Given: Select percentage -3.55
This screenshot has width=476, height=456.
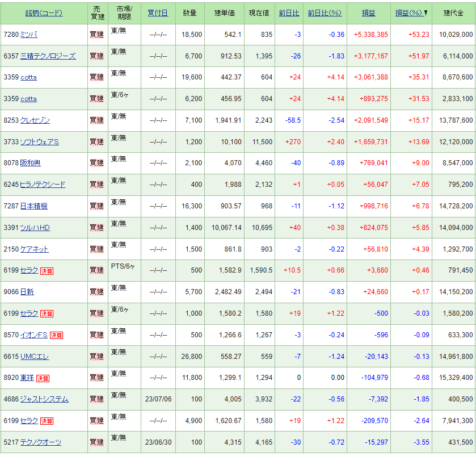Looking at the screenshot, I should tap(422, 442).
